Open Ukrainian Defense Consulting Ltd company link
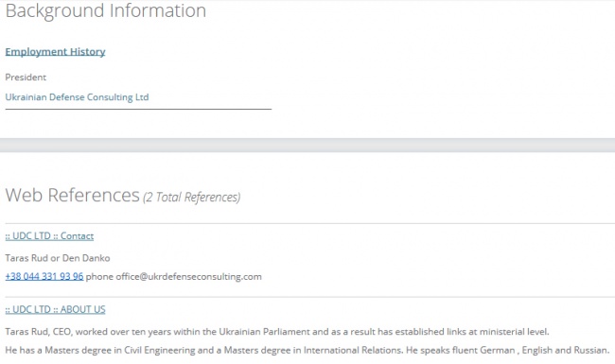The height and width of the screenshot is (364, 615). pos(77,97)
